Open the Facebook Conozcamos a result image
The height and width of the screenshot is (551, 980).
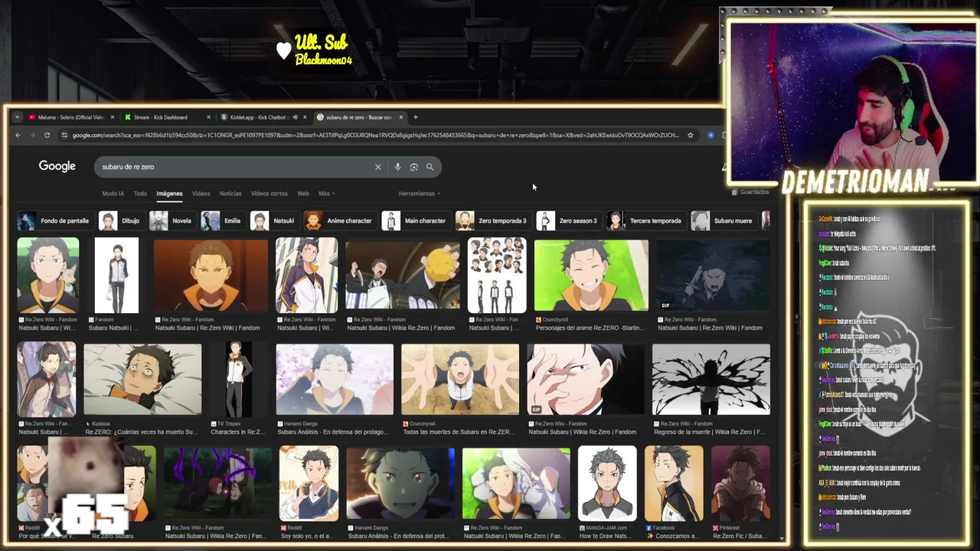click(x=674, y=484)
